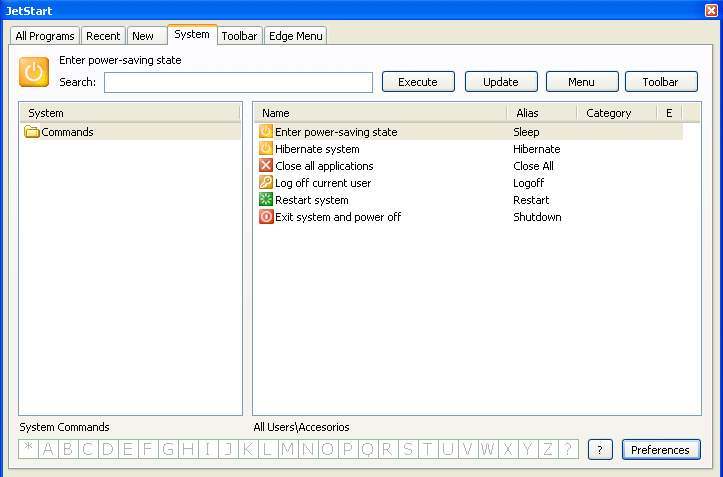Sort by the Category column header
The width and height of the screenshot is (723, 477).
[x=617, y=113]
